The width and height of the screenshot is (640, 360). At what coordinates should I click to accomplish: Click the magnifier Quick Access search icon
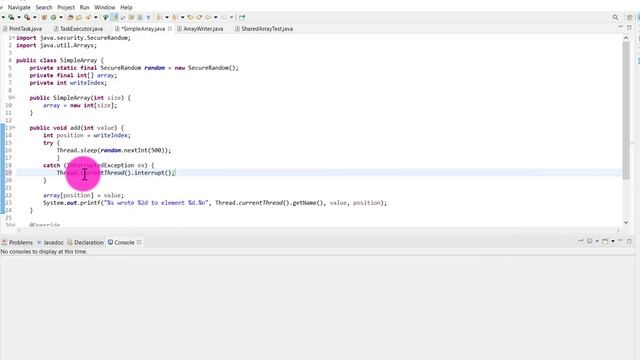[x=615, y=17]
